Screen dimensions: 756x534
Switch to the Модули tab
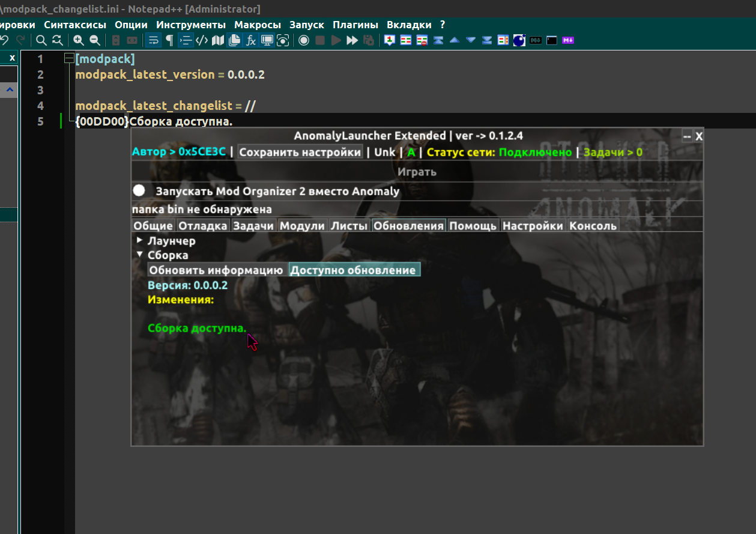pos(302,226)
